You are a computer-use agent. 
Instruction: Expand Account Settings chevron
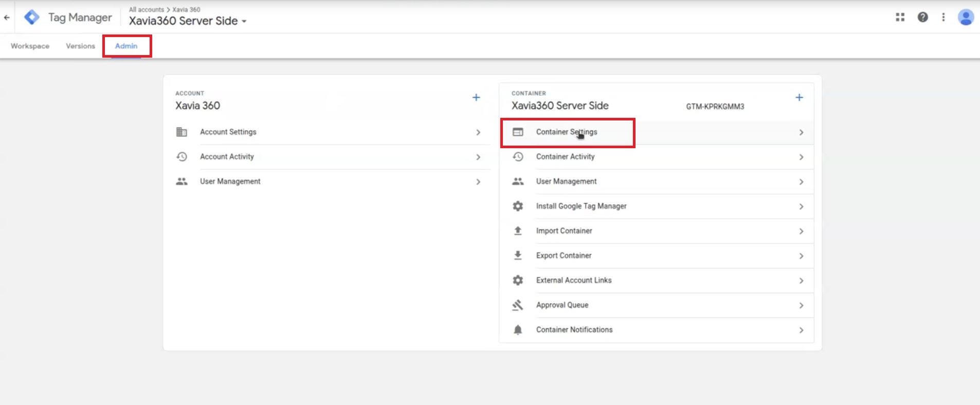478,132
